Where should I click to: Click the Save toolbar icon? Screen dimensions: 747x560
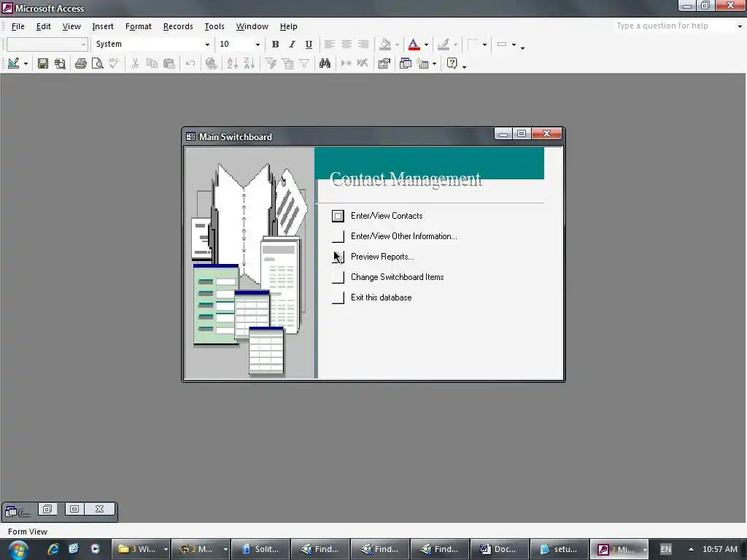tap(43, 63)
